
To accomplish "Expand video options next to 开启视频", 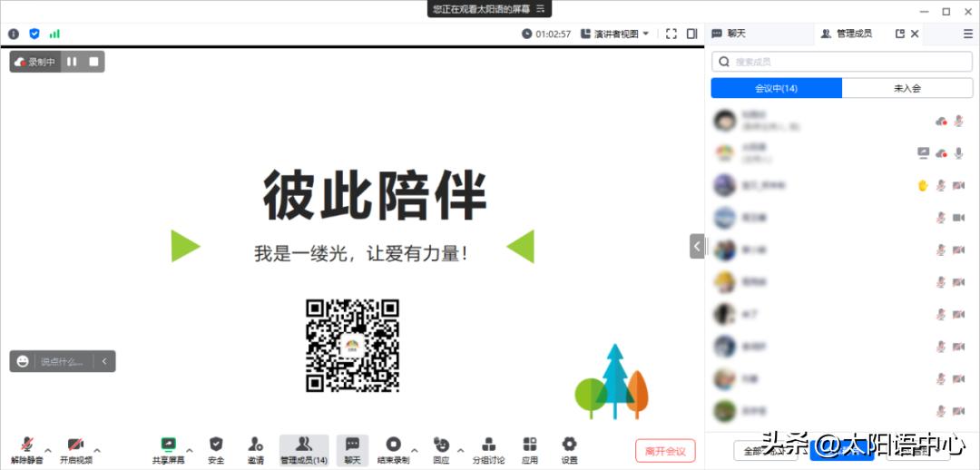I will tap(97, 451).
